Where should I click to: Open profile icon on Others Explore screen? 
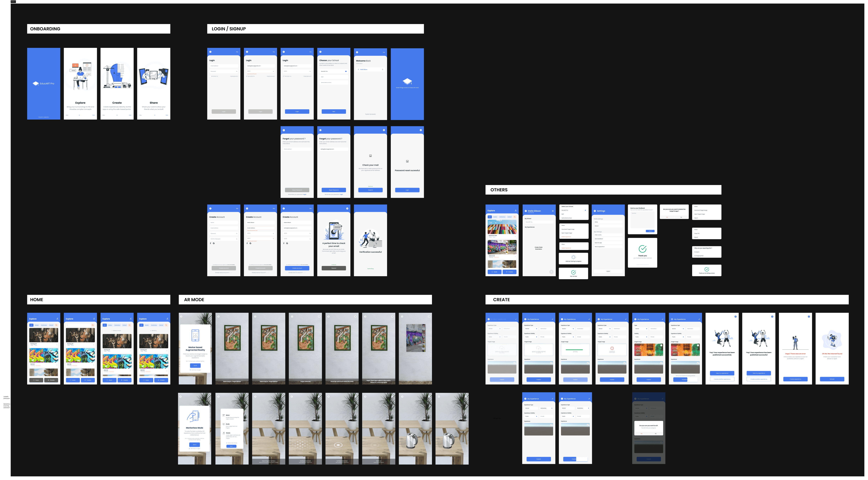(516, 211)
